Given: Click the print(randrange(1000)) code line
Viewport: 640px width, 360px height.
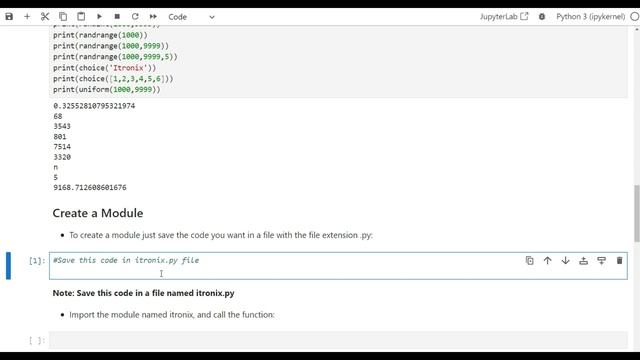Looking at the screenshot, I should pos(100,35).
